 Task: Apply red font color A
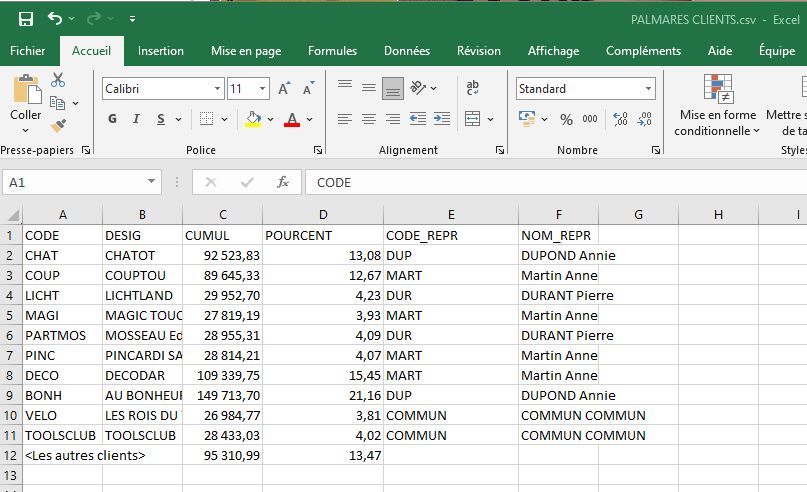pyautogui.click(x=292, y=119)
